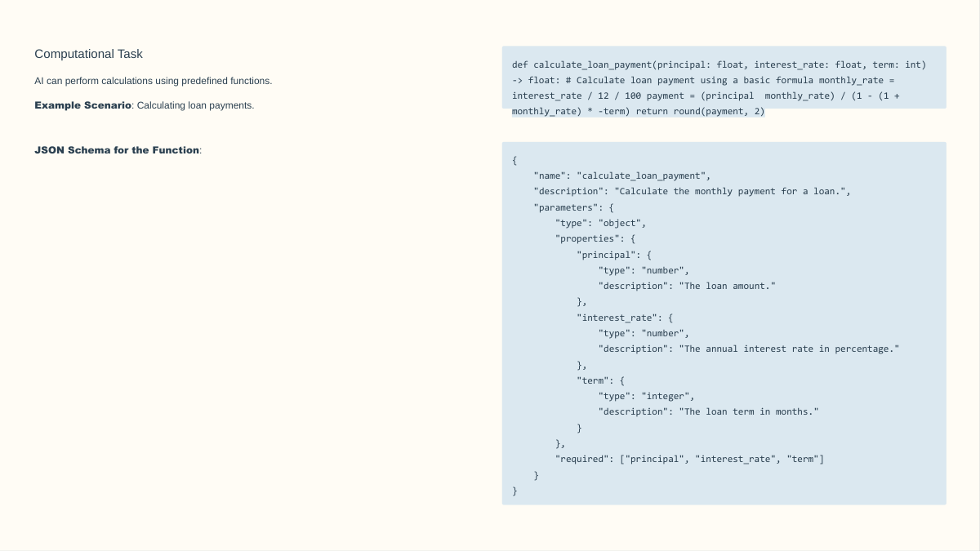Click the '"term": {' JSON key
Image resolution: width=980 pixels, height=551 pixels.
[601, 380]
